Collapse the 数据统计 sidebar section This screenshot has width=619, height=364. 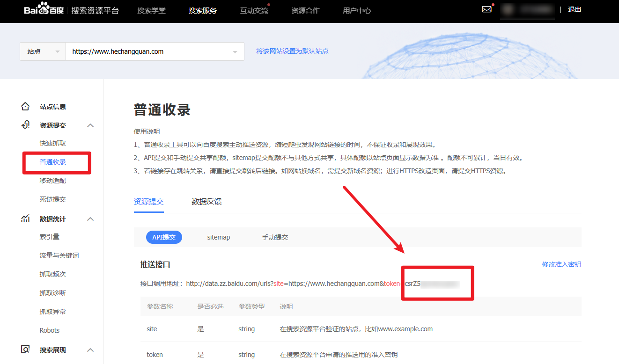tap(91, 219)
